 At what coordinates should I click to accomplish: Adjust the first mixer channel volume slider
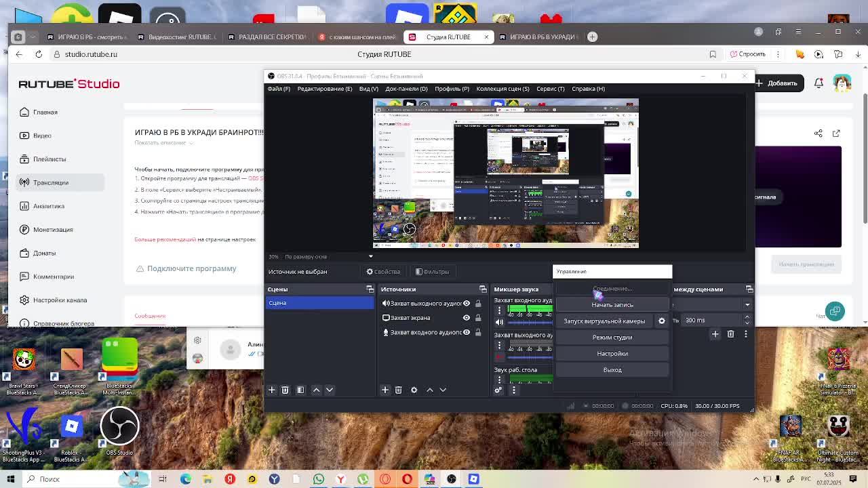[530, 323]
